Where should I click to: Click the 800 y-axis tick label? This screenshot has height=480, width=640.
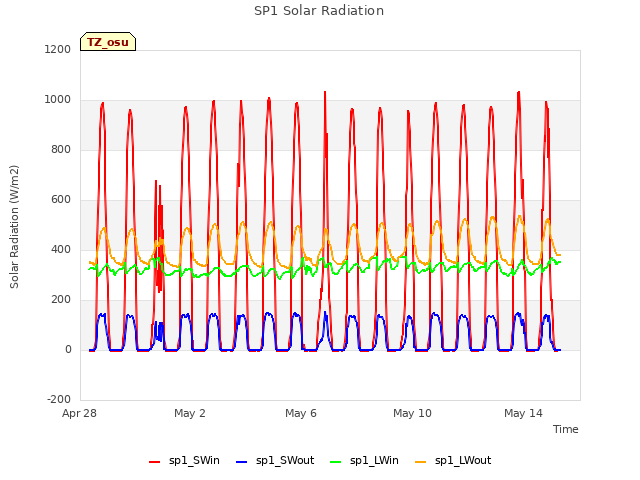[61, 149]
